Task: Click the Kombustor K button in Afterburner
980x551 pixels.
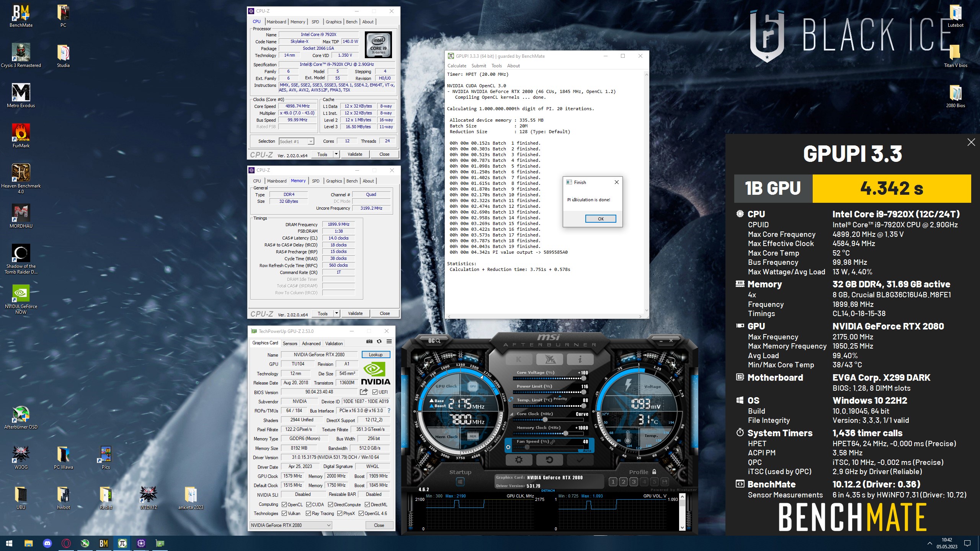Action: (519, 359)
